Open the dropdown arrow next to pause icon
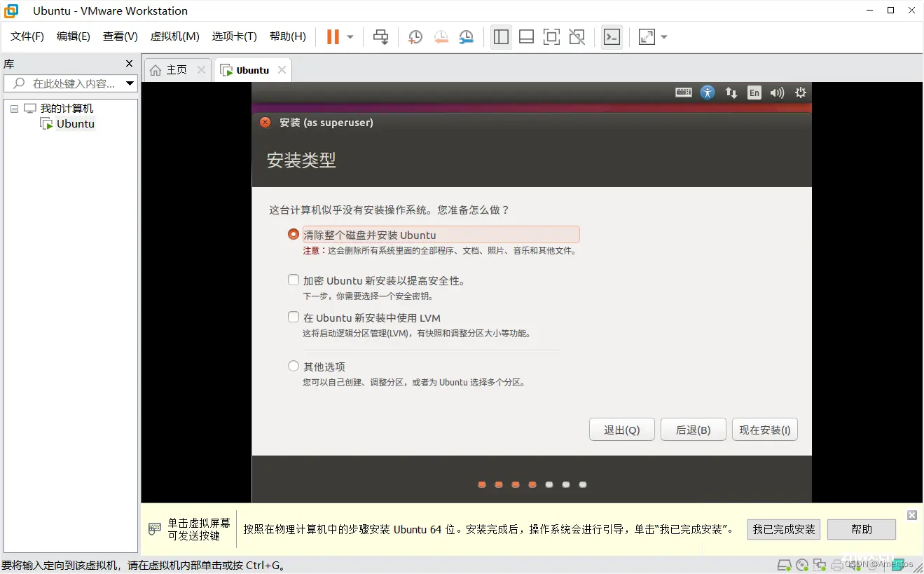 [x=350, y=36]
